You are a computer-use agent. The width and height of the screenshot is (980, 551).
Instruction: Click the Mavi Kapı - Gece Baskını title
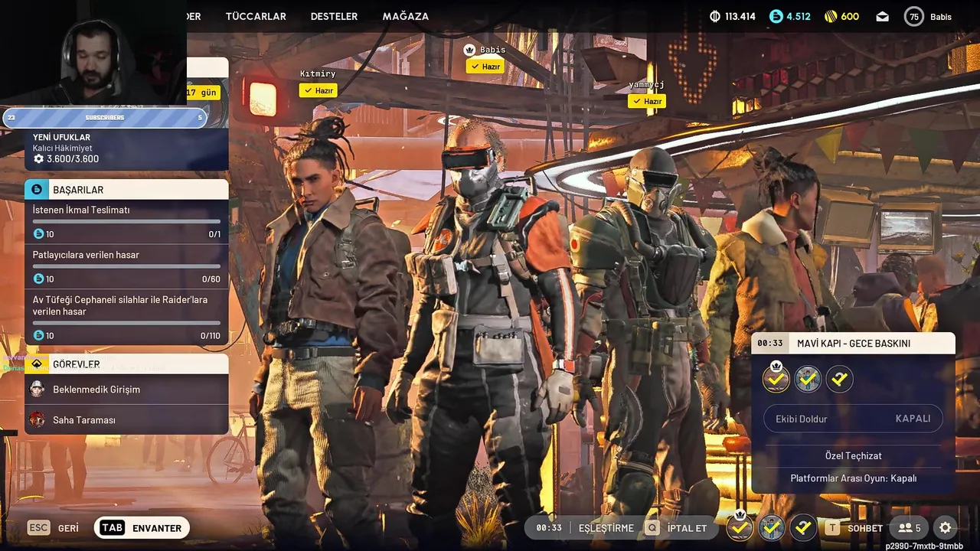tap(854, 344)
